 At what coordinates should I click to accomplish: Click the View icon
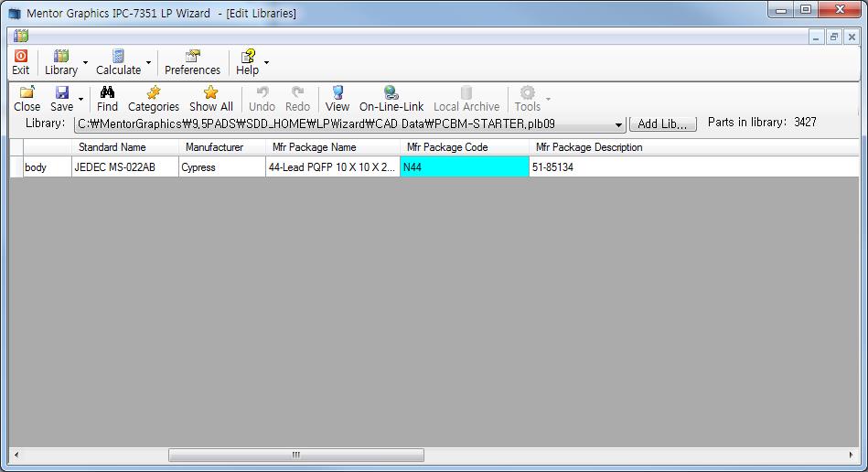point(338,92)
